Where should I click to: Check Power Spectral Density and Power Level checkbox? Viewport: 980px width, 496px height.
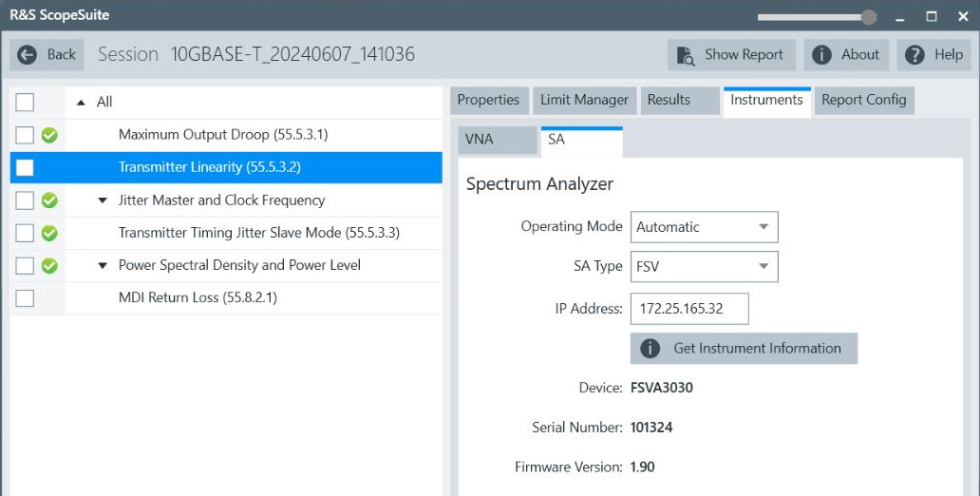tap(25, 265)
